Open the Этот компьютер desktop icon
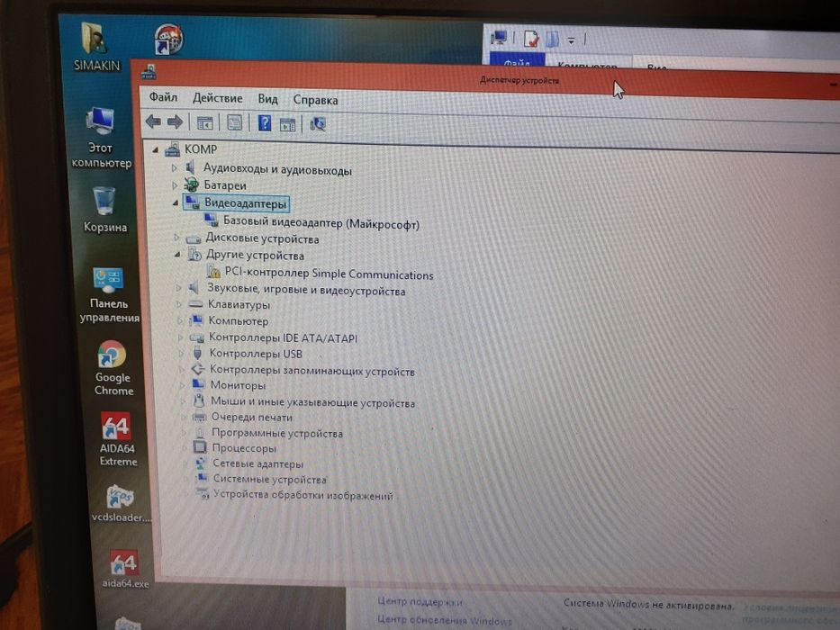The height and width of the screenshot is (630, 840). [x=101, y=139]
